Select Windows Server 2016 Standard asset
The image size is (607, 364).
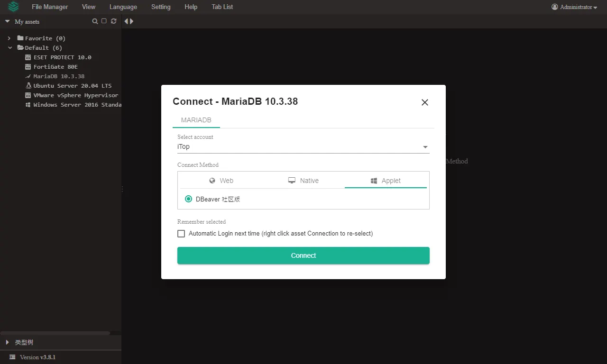tap(77, 105)
